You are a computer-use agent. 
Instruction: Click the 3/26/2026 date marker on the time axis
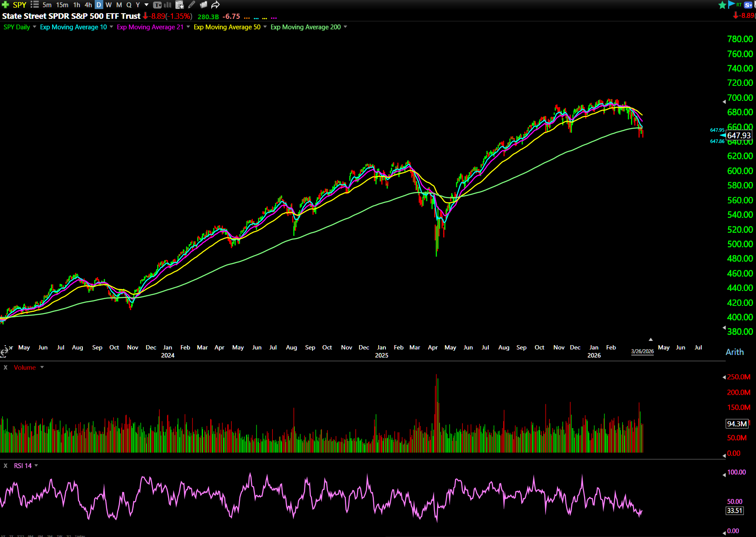(642, 351)
